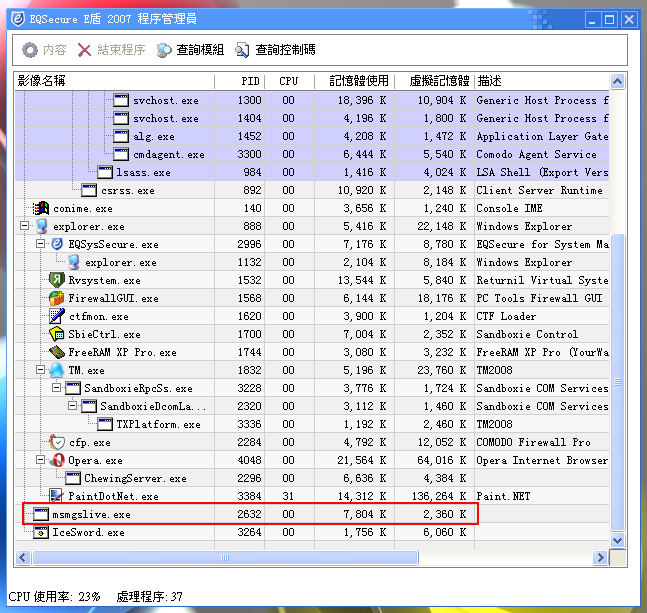Click the 'Returnil Virtual Syste' description
The width and height of the screenshot is (647, 613).
click(x=542, y=281)
